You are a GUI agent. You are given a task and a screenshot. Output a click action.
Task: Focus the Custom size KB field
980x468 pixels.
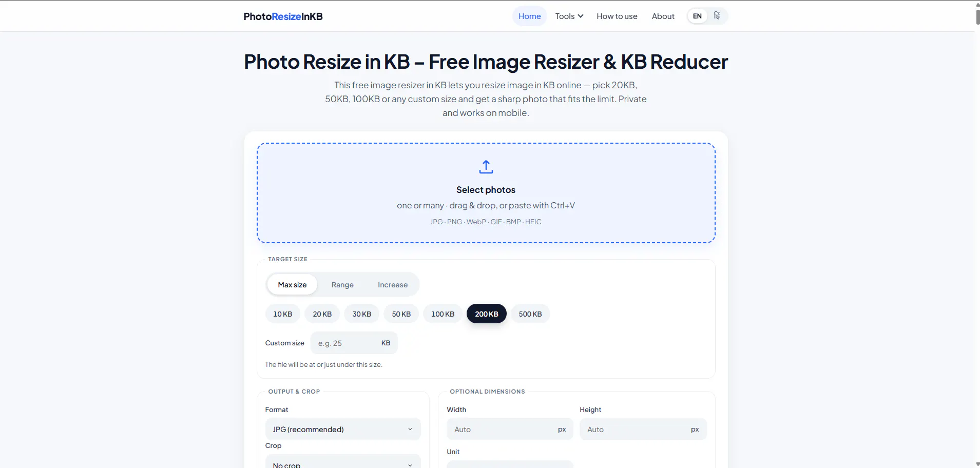point(354,343)
